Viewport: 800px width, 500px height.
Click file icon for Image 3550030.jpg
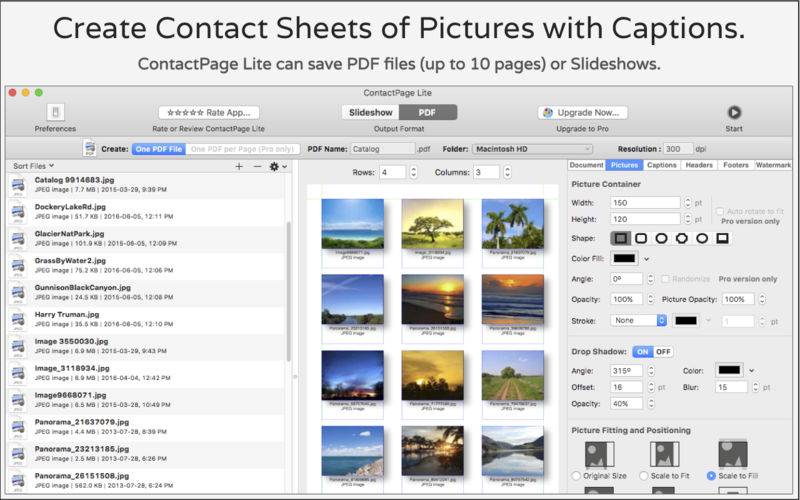click(x=18, y=346)
